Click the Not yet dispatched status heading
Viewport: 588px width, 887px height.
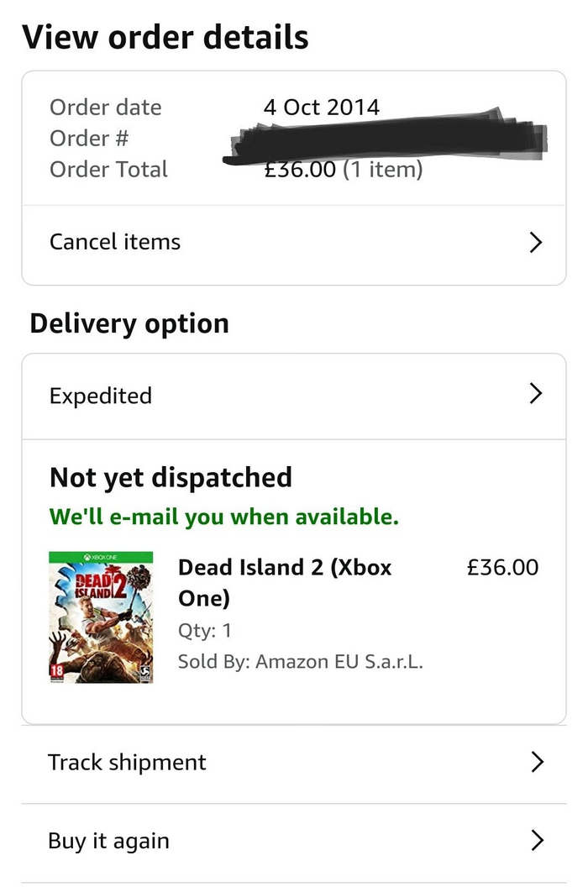(x=171, y=478)
